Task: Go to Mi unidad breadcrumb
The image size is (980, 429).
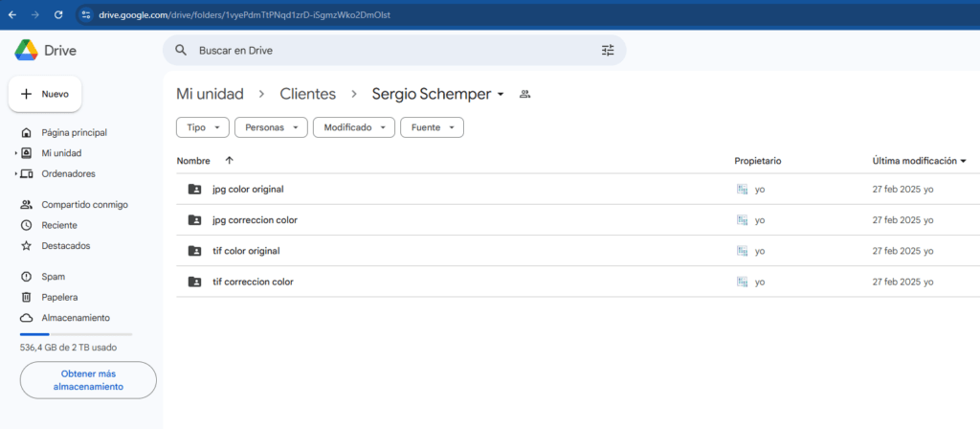Action: 210,95
